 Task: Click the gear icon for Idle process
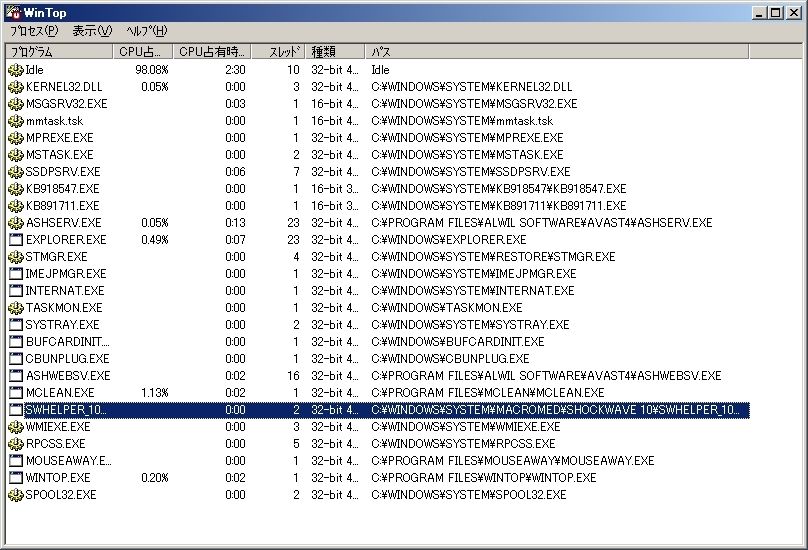click(x=16, y=70)
